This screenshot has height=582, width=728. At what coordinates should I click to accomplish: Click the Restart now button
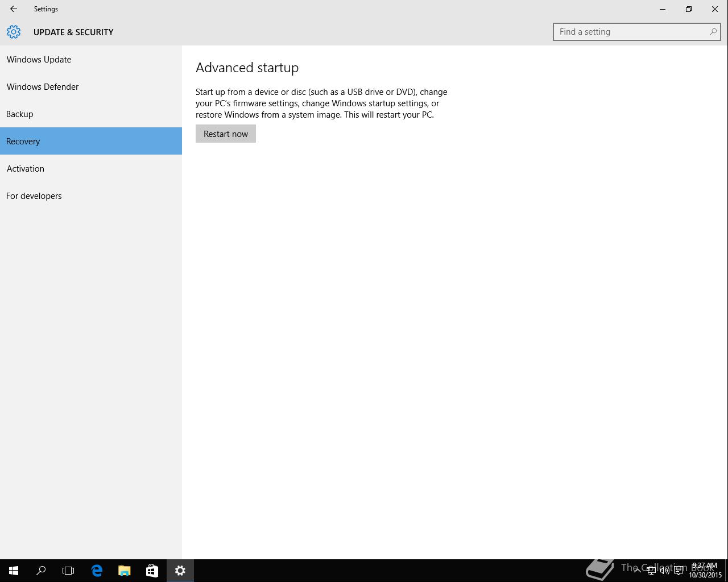pos(226,134)
